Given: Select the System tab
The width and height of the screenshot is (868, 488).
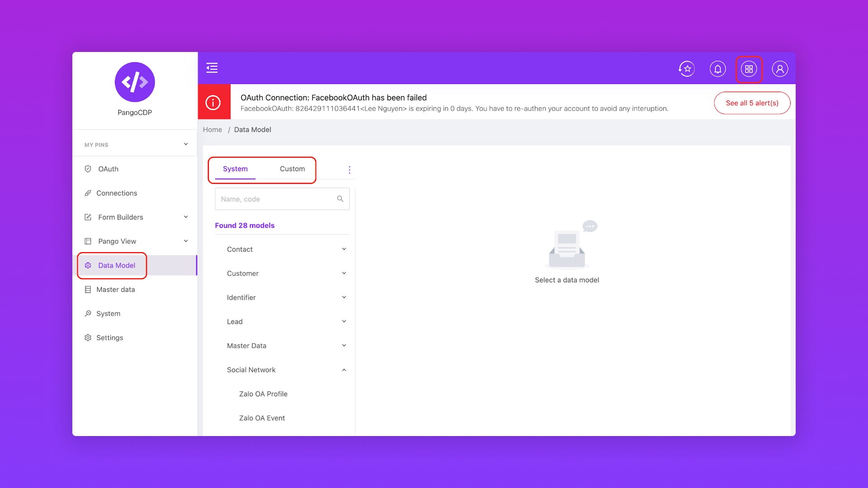Looking at the screenshot, I should click(235, 169).
